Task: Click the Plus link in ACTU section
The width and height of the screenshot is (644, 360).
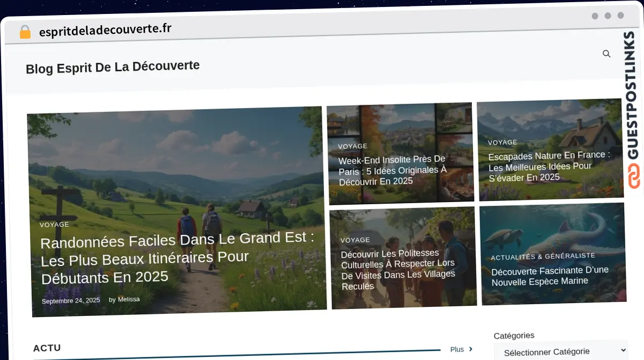Action: pyautogui.click(x=457, y=349)
